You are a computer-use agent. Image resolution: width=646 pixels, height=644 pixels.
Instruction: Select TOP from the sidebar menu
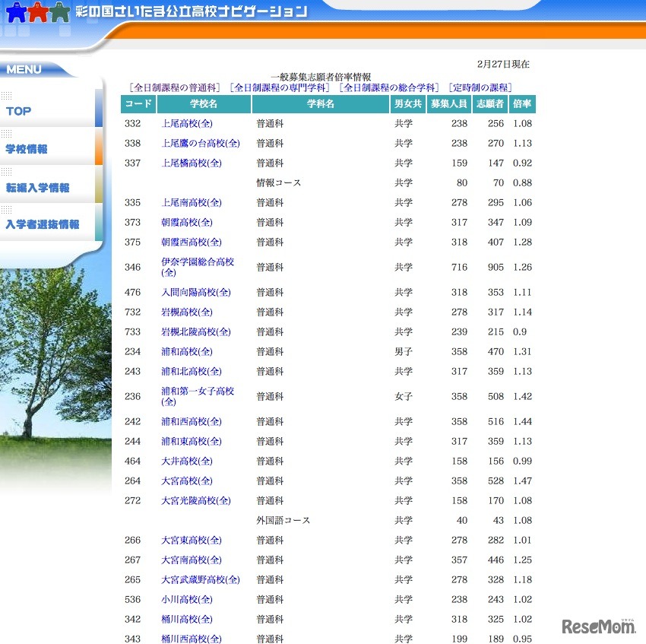point(18,111)
